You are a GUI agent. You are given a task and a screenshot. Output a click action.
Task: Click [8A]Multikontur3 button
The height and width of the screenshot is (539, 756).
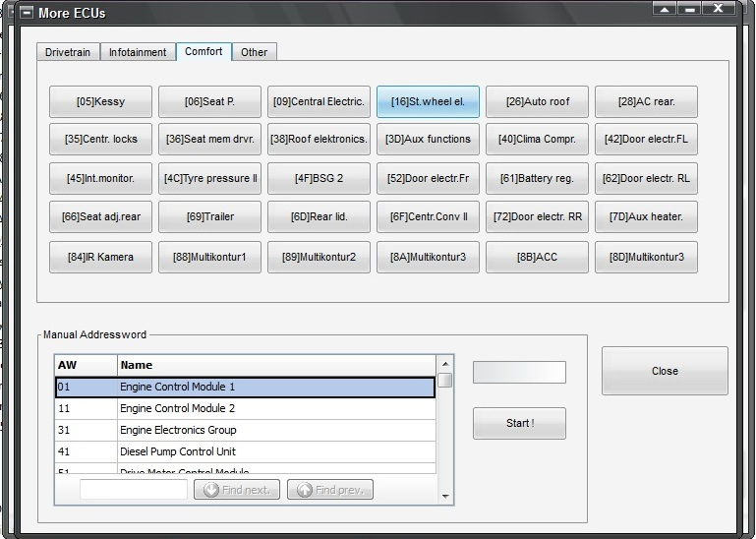[x=429, y=257]
